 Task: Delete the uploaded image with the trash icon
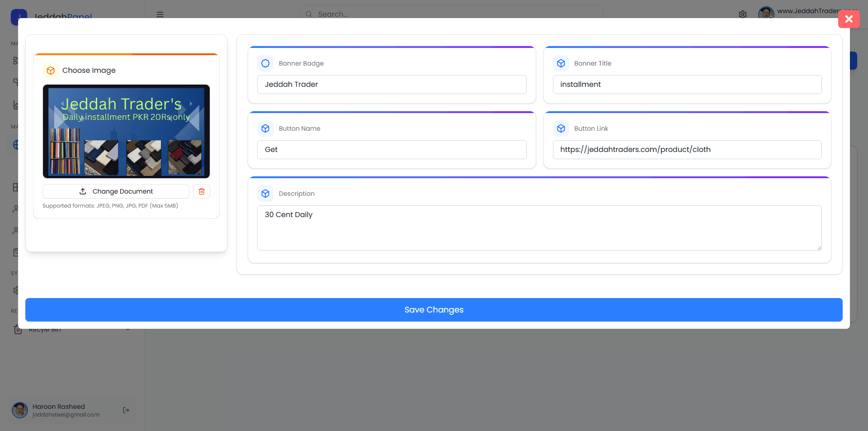(x=202, y=191)
